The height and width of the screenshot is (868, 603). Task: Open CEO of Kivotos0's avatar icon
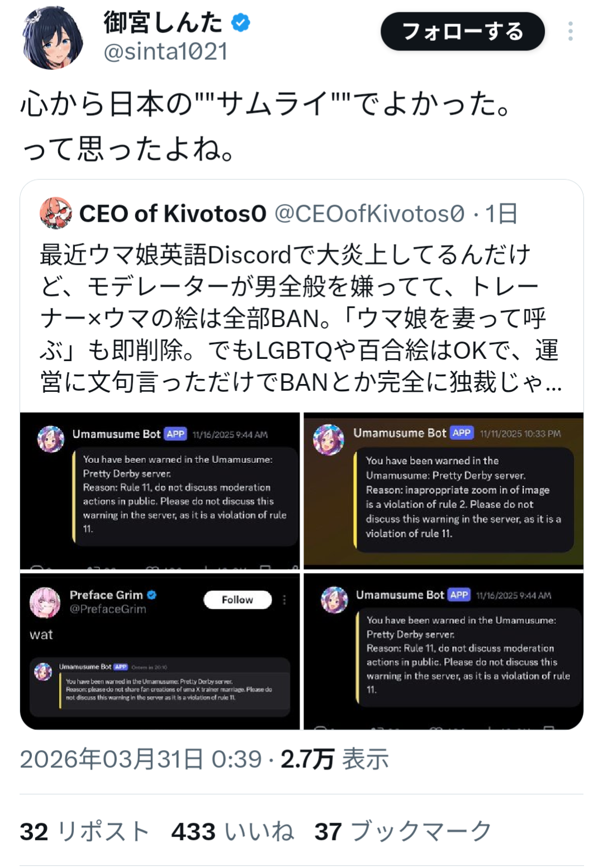55,213
